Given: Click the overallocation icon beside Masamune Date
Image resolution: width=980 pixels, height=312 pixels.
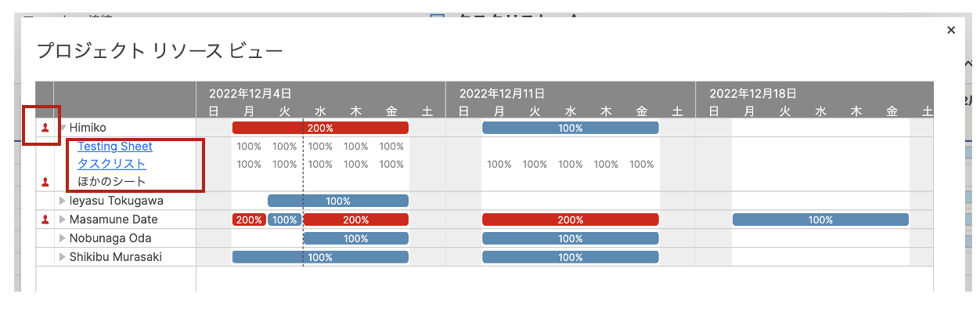Looking at the screenshot, I should 45,220.
